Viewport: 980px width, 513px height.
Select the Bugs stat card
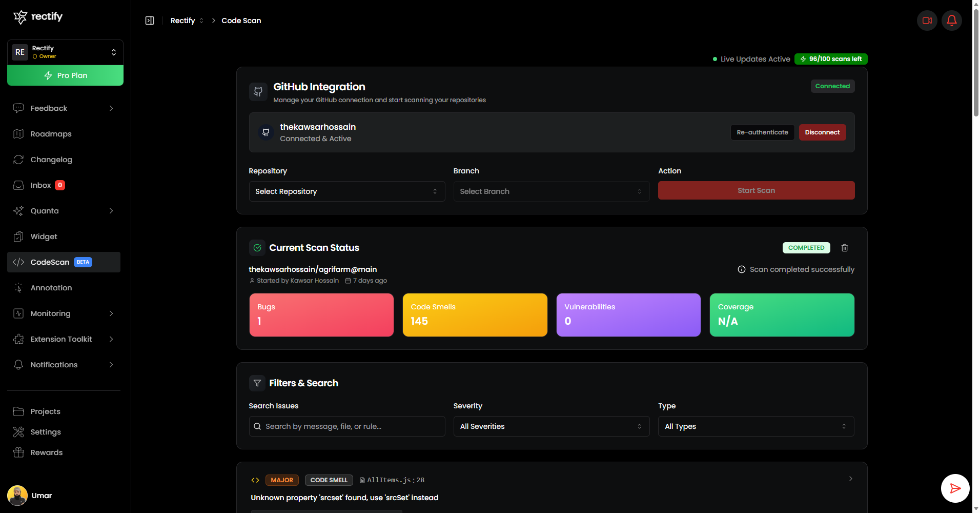click(321, 315)
